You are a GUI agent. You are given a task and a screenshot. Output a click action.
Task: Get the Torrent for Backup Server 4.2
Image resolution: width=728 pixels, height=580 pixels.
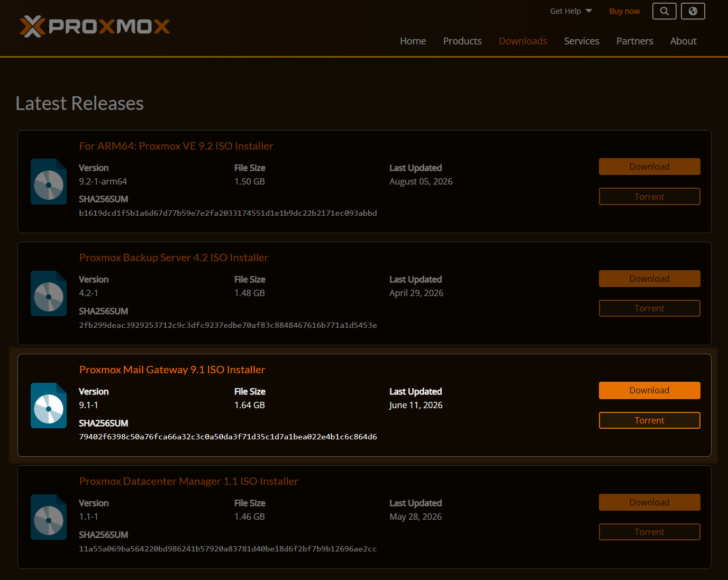650,308
